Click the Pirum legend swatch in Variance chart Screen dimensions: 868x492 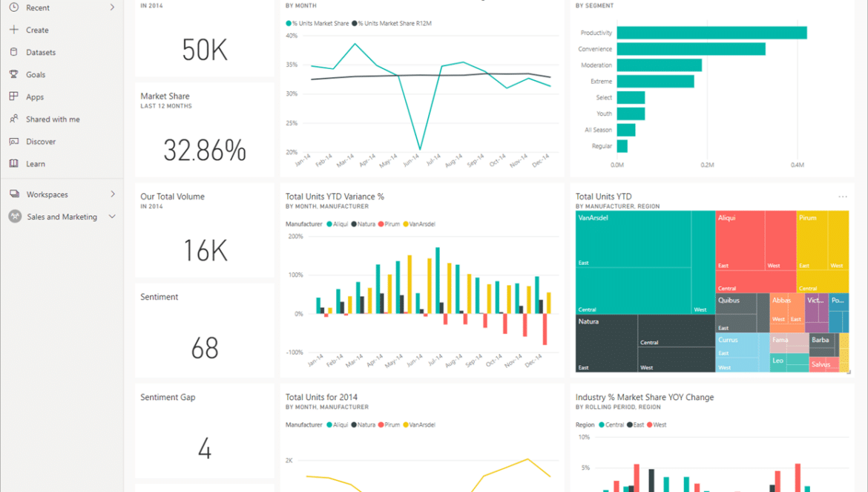381,223
